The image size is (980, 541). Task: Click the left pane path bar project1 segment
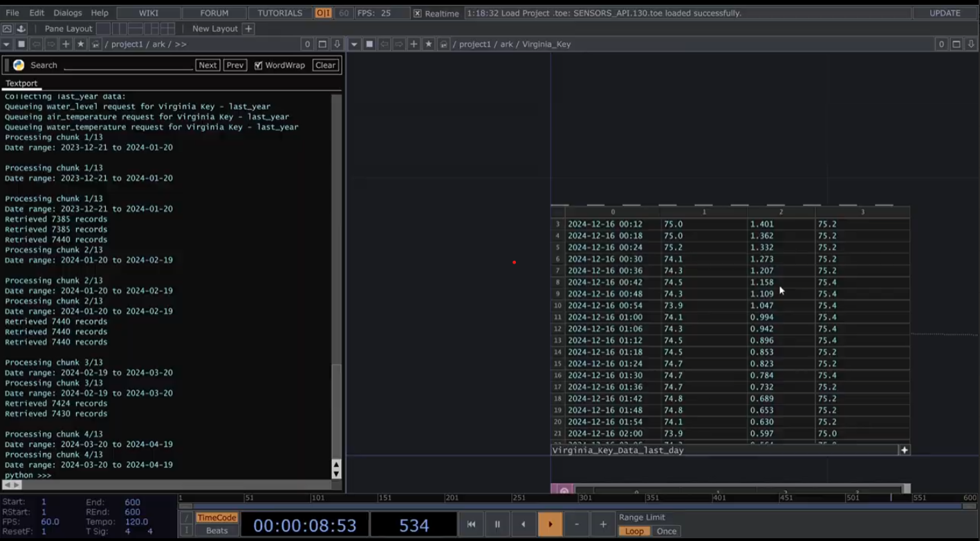coord(127,44)
